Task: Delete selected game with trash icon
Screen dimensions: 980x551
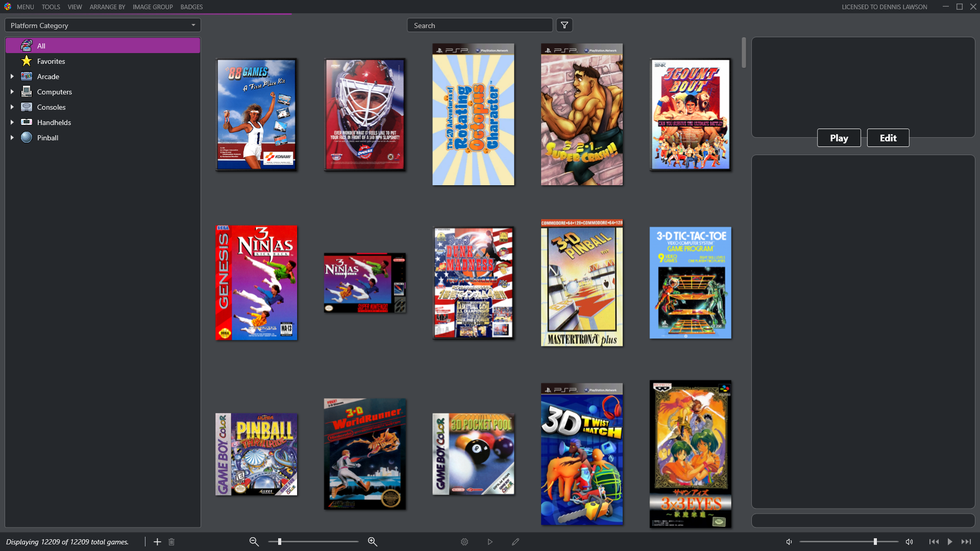Action: [171, 542]
